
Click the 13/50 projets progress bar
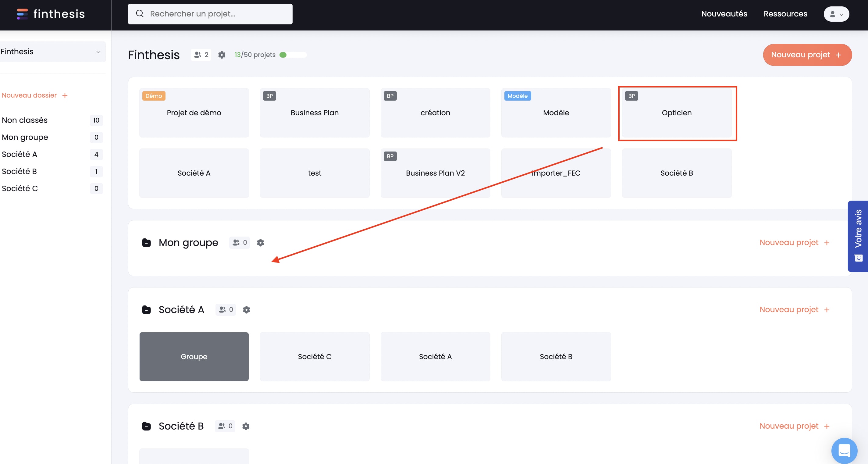pyautogui.click(x=293, y=55)
